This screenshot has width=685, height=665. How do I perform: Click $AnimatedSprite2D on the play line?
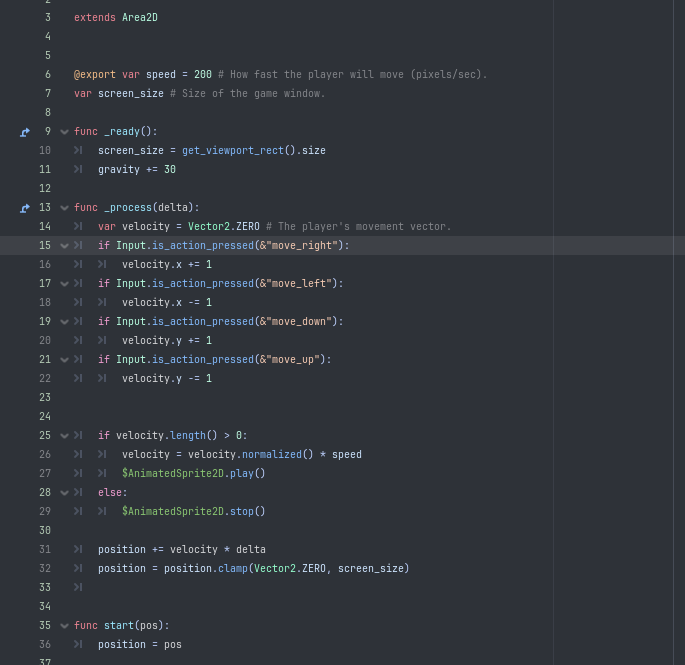tap(173, 474)
